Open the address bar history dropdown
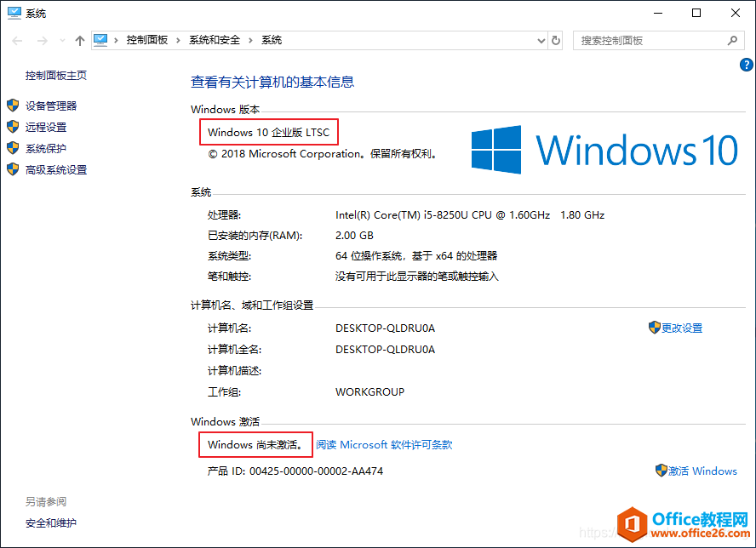The width and height of the screenshot is (756, 548). click(x=540, y=40)
